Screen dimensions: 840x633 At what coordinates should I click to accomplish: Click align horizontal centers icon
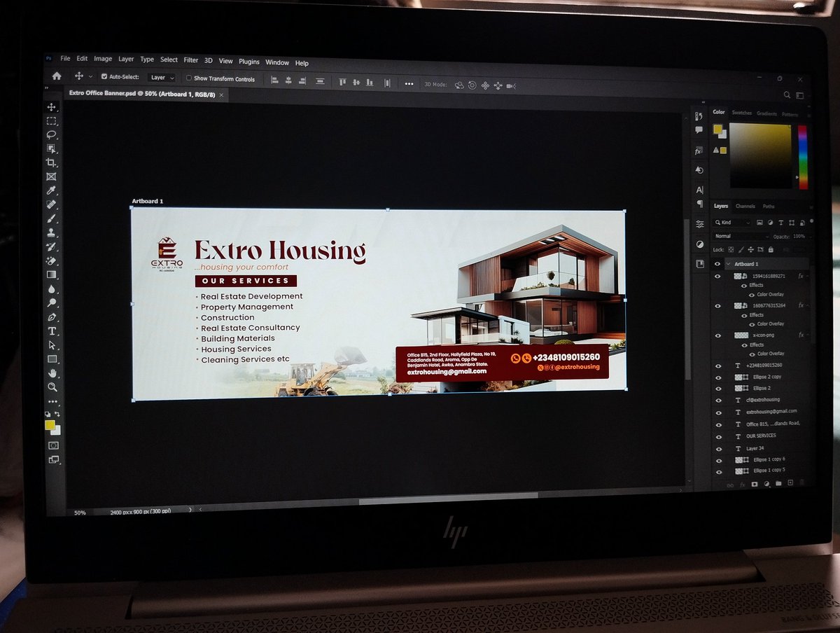coord(289,81)
